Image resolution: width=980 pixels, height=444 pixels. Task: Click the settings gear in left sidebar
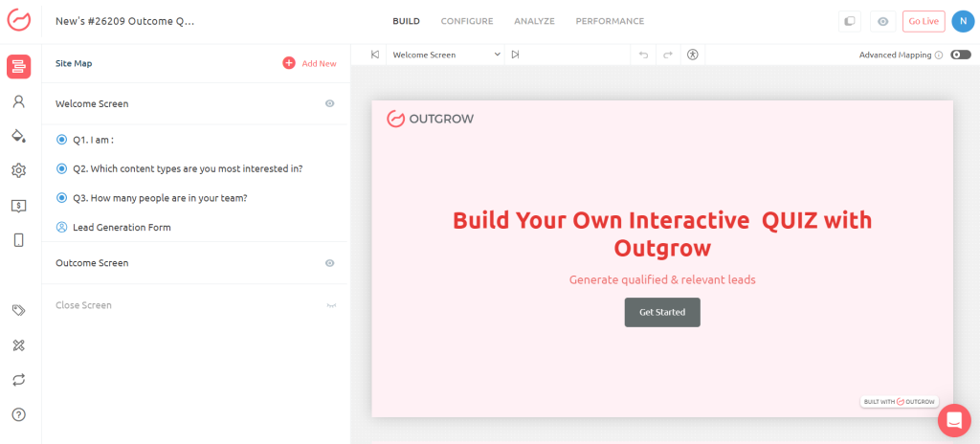pyautogui.click(x=18, y=170)
